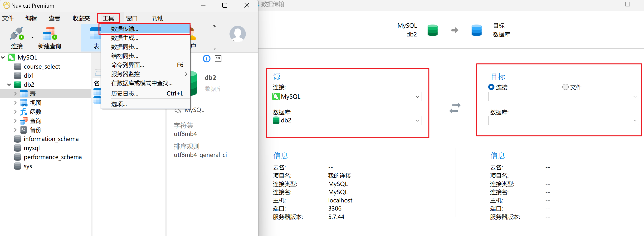Collapse the MySQL connection node
This screenshot has width=644, height=236.
coord(3,57)
